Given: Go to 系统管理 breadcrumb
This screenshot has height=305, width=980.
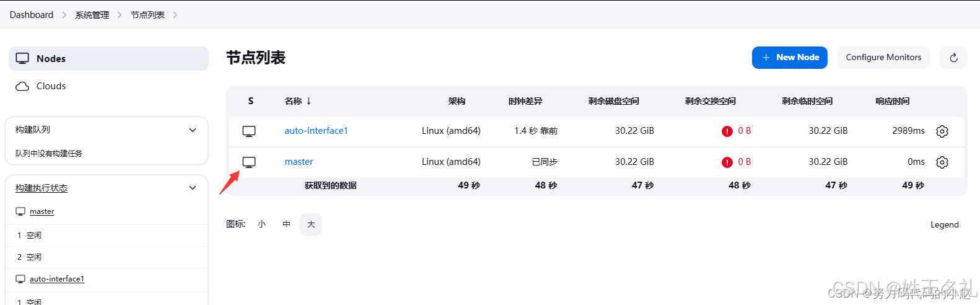Looking at the screenshot, I should click(92, 15).
